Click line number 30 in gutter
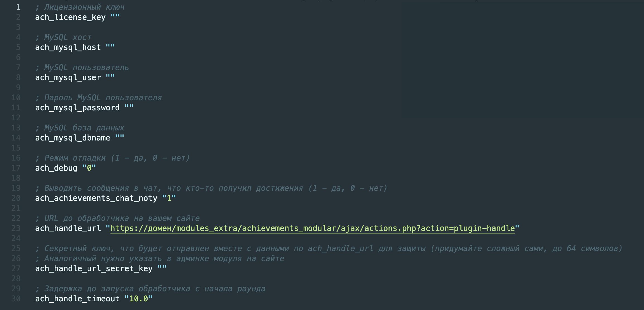The image size is (644, 310). pos(16,299)
